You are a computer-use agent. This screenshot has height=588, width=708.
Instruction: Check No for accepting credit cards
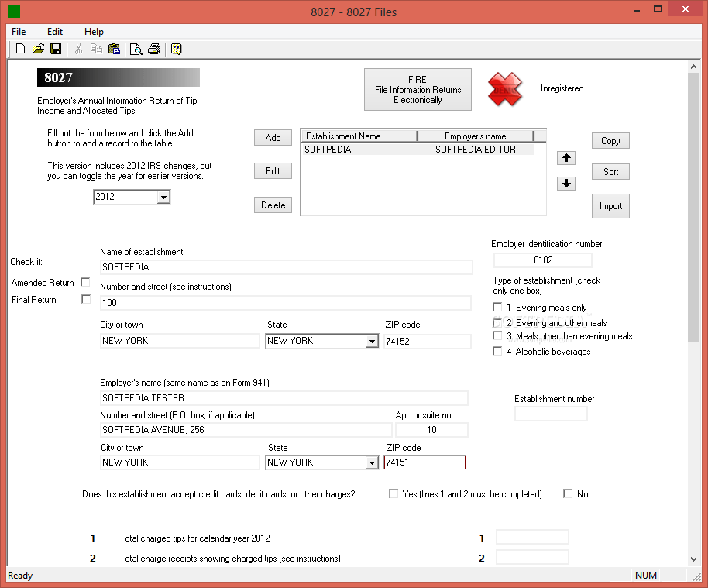click(568, 493)
